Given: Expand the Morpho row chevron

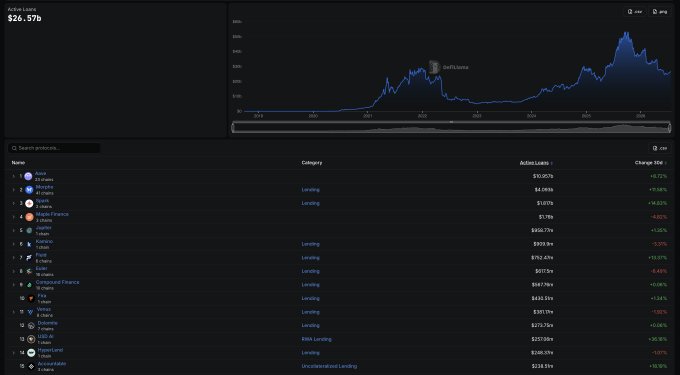Looking at the screenshot, I should (x=13, y=189).
